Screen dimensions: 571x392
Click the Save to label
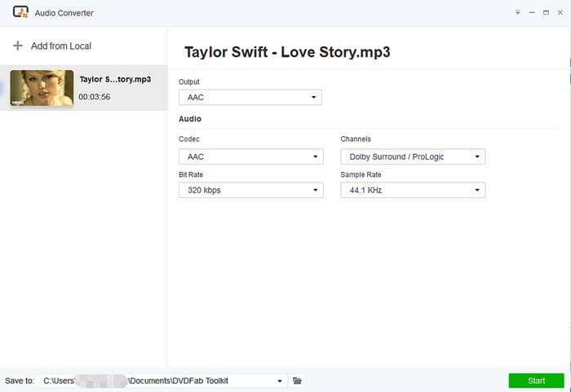click(20, 381)
